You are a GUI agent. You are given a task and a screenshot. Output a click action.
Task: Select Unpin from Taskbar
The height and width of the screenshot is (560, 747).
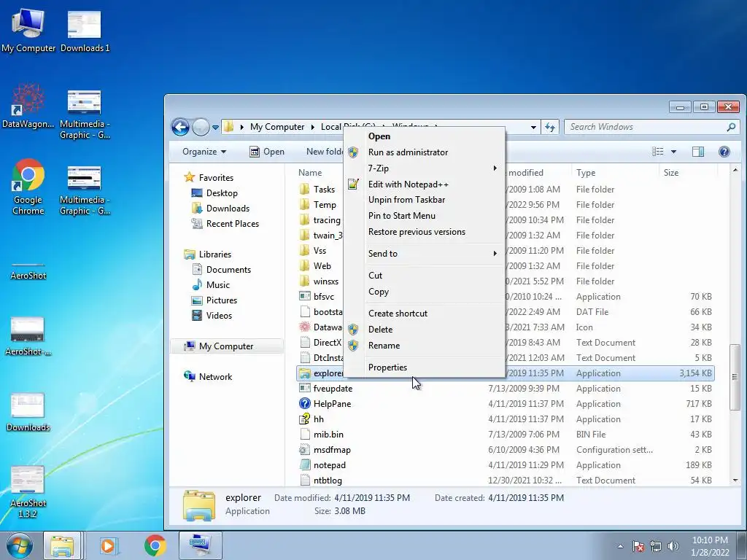click(x=424, y=200)
